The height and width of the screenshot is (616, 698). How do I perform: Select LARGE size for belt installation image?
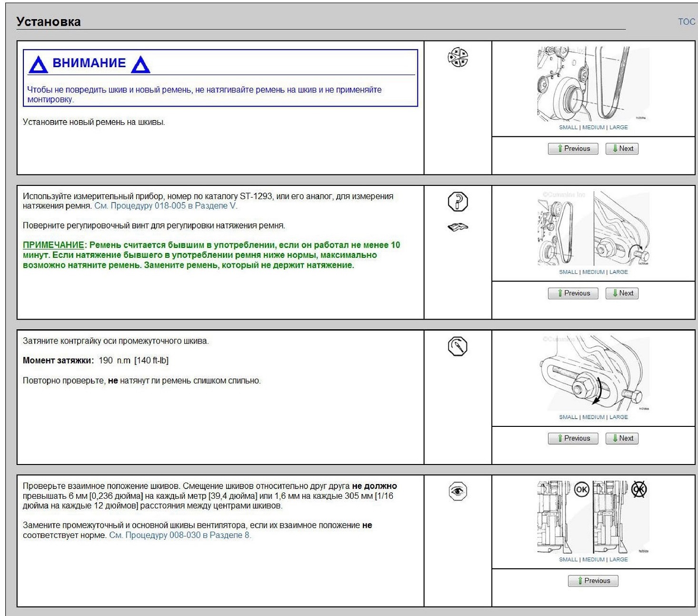[618, 127]
